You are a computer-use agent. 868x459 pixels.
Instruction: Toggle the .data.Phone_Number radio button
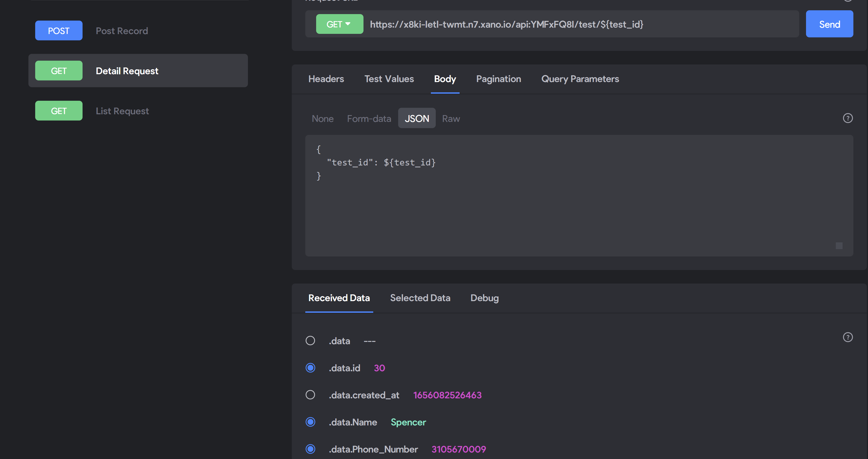pyautogui.click(x=310, y=449)
